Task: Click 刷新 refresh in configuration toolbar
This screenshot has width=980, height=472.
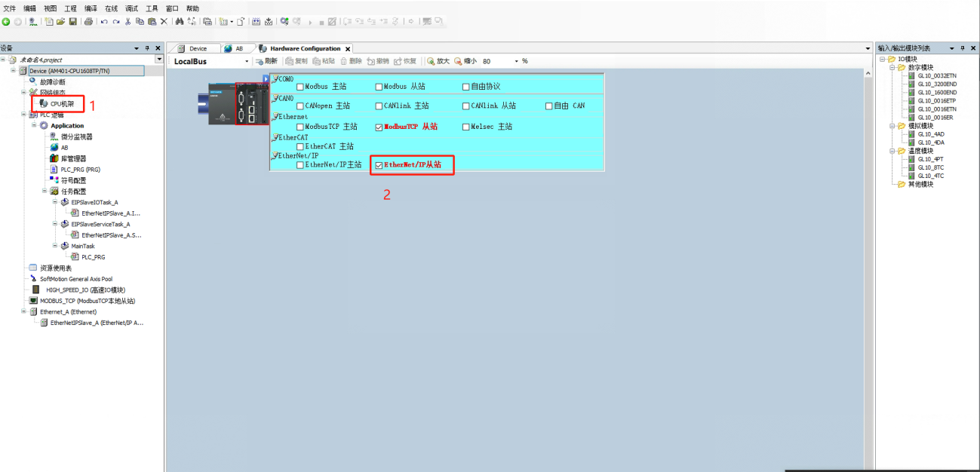Action: click(266, 61)
